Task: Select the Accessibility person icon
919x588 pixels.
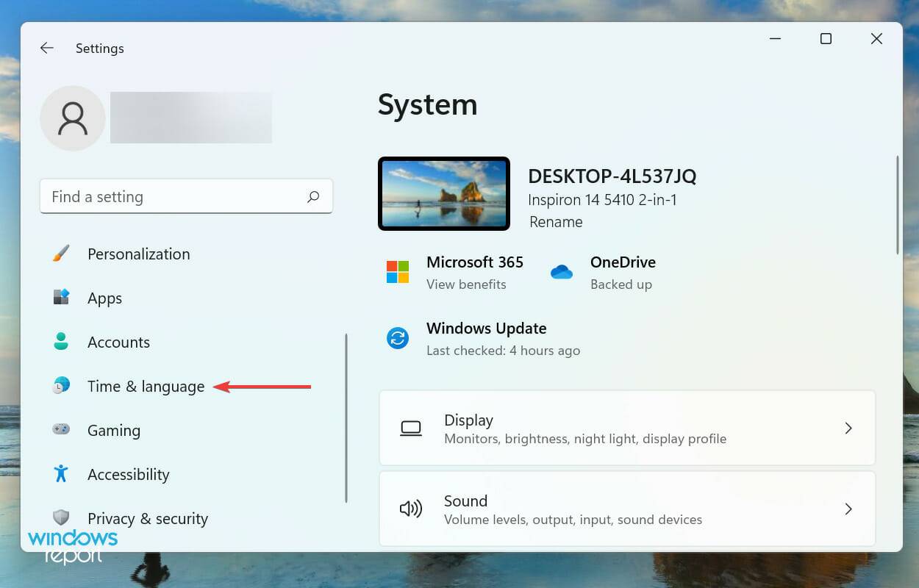Action: coord(60,474)
